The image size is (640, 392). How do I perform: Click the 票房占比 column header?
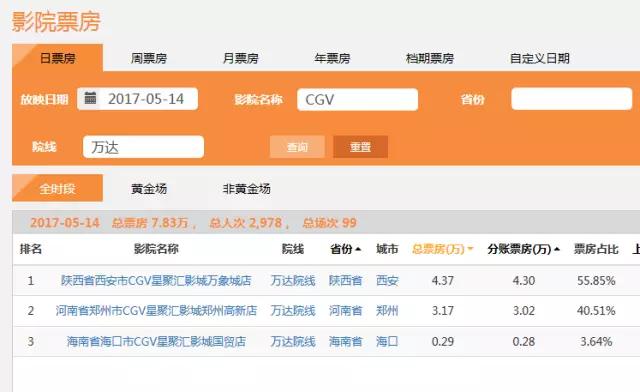(596, 249)
